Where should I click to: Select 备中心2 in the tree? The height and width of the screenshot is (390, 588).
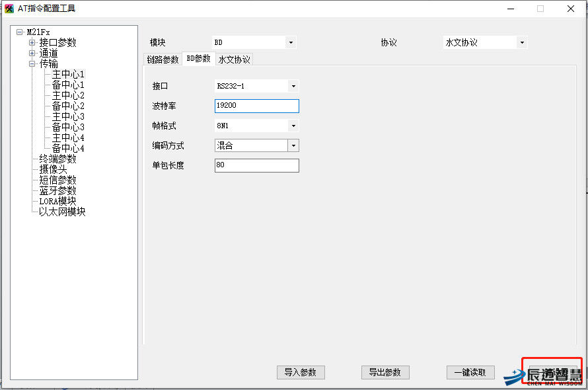click(x=68, y=106)
